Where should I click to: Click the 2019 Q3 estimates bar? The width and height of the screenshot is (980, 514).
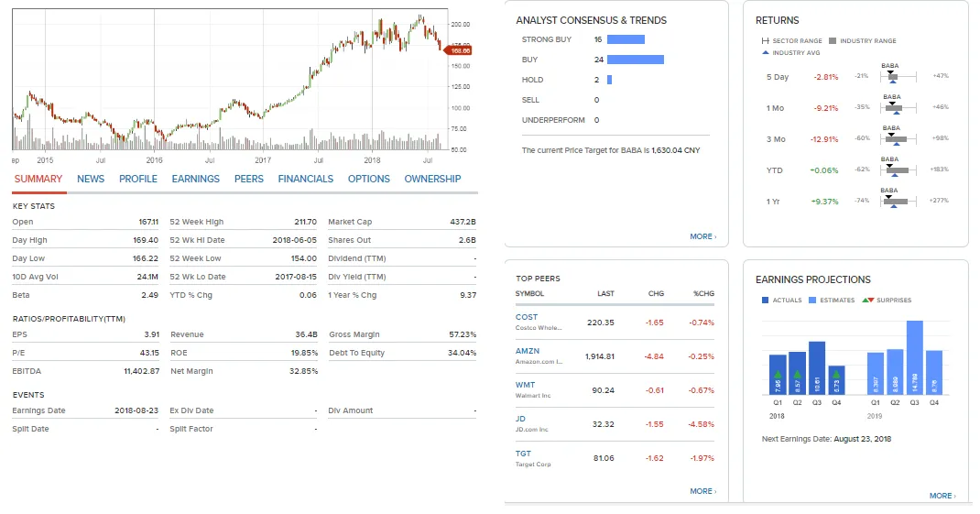[x=914, y=357]
